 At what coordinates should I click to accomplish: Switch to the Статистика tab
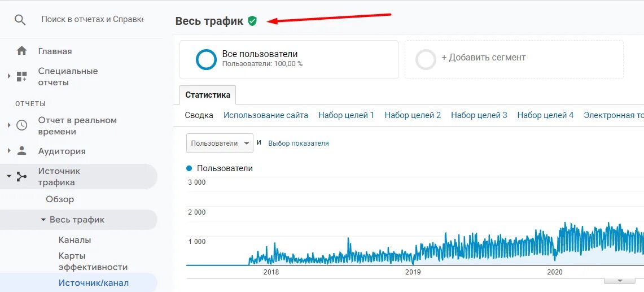click(207, 95)
